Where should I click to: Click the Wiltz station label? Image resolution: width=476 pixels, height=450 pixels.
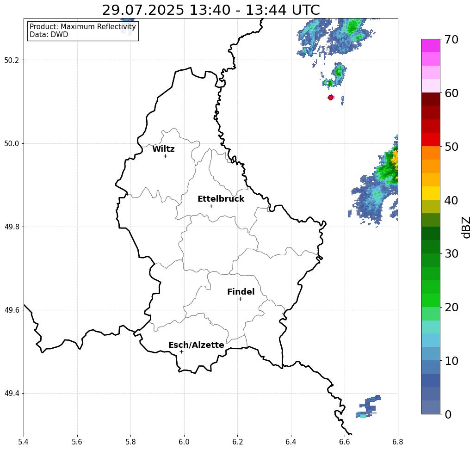tap(163, 149)
